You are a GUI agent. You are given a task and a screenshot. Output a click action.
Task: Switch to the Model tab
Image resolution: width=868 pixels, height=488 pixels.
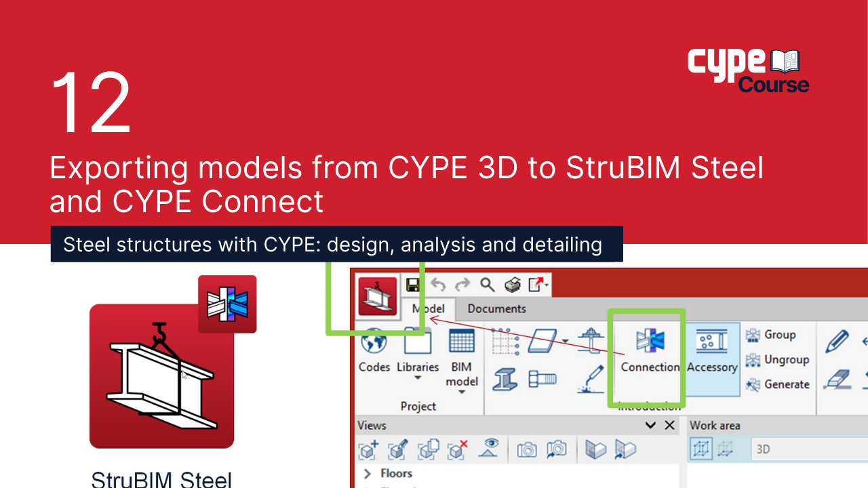pos(429,309)
